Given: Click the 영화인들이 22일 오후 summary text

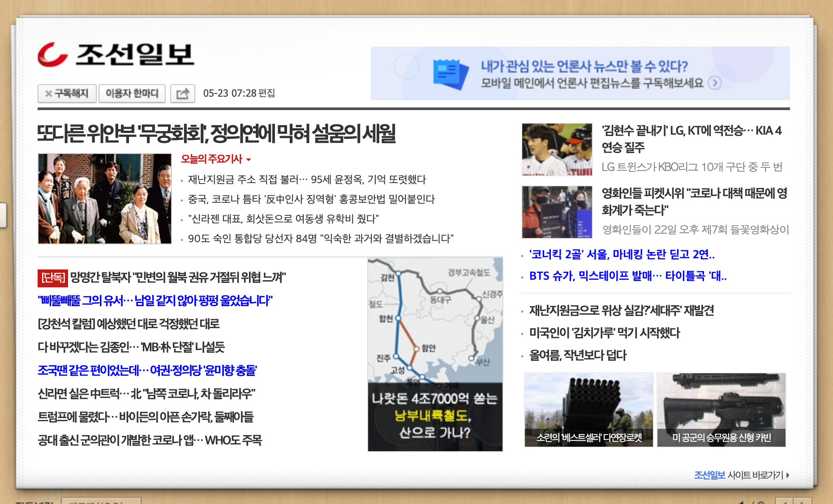Looking at the screenshot, I should click(696, 230).
